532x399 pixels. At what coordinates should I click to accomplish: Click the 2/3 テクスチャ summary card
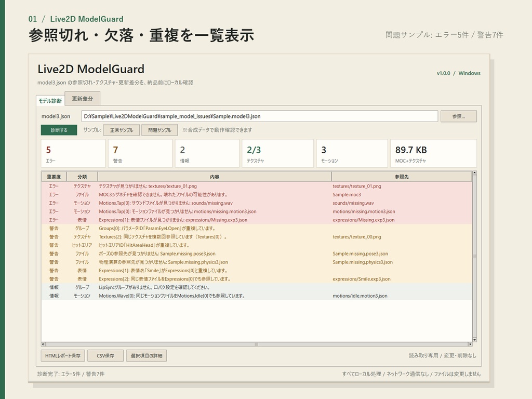[277, 153]
